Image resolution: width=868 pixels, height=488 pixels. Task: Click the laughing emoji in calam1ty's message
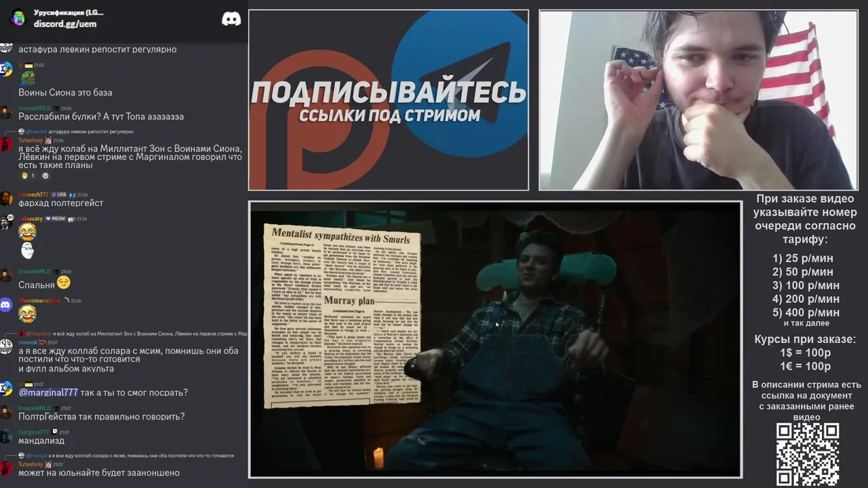point(27,232)
